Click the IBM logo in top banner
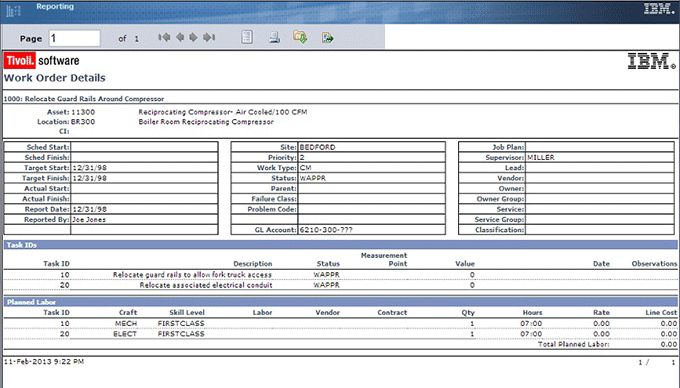The width and height of the screenshot is (680, 388). (659, 8)
